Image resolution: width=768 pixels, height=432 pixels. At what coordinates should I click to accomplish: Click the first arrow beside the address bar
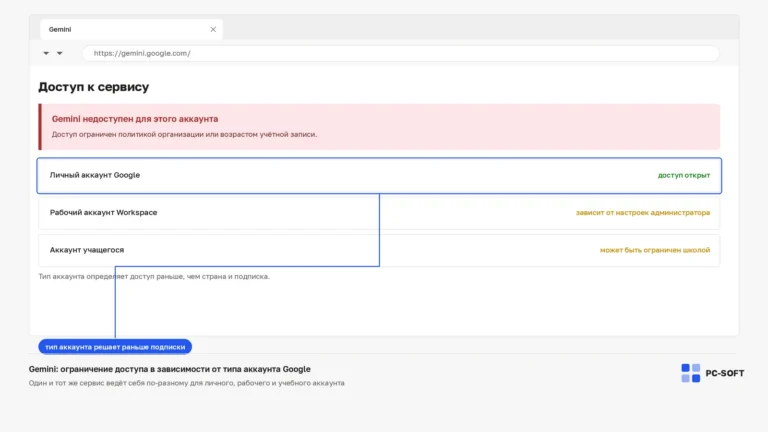click(x=46, y=53)
